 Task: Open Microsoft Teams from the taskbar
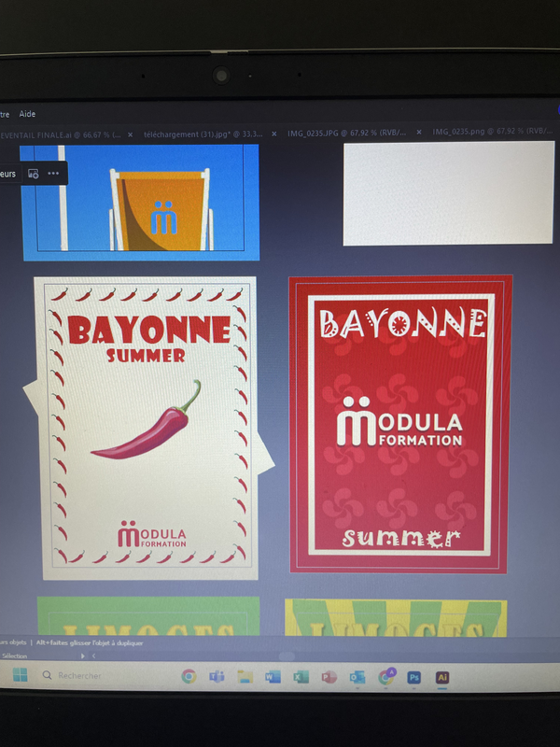tap(217, 677)
